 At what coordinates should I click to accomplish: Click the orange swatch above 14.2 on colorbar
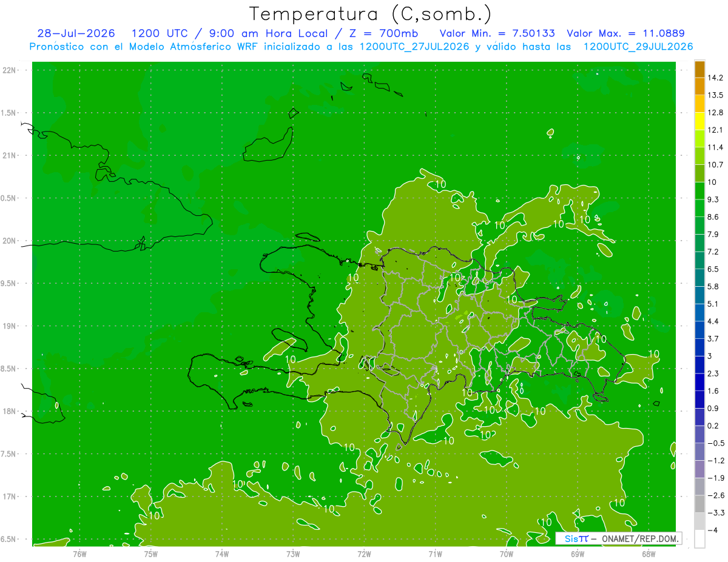click(699, 69)
